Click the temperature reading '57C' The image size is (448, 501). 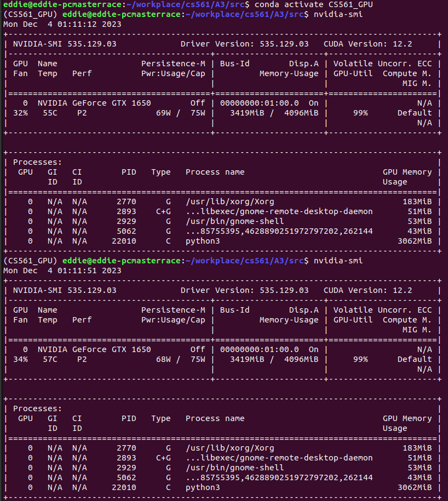[50, 359]
